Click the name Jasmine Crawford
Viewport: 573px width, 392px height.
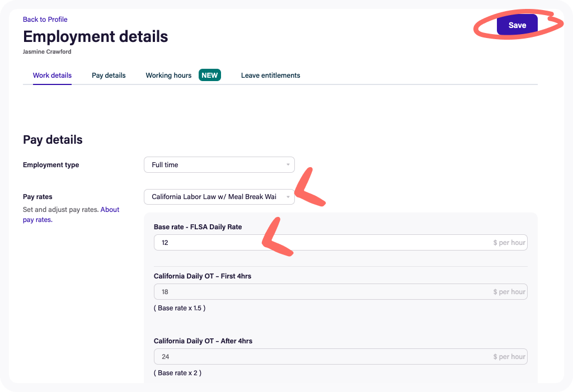point(47,51)
